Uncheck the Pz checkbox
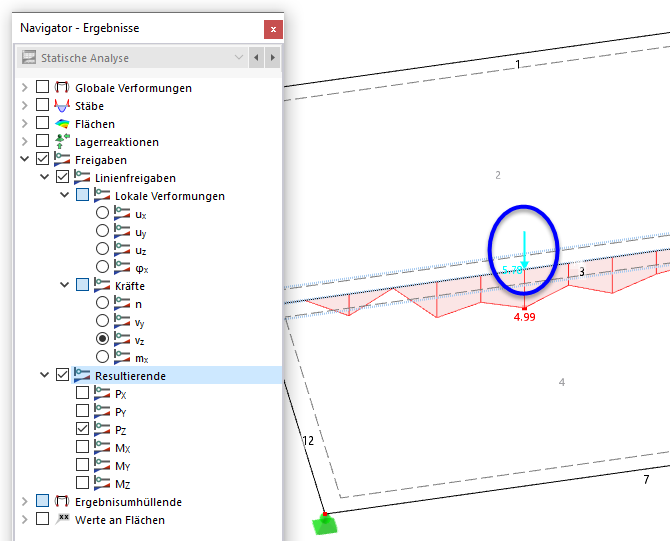This screenshot has width=670, height=541. (82, 429)
